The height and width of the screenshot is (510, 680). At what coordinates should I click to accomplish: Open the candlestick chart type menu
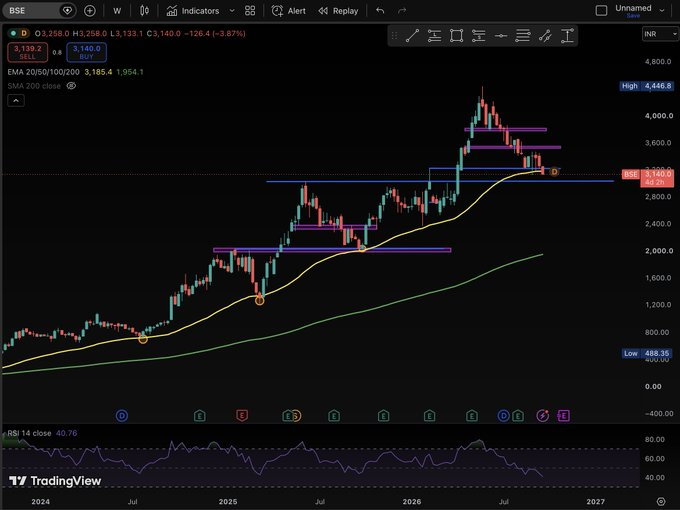(x=144, y=11)
